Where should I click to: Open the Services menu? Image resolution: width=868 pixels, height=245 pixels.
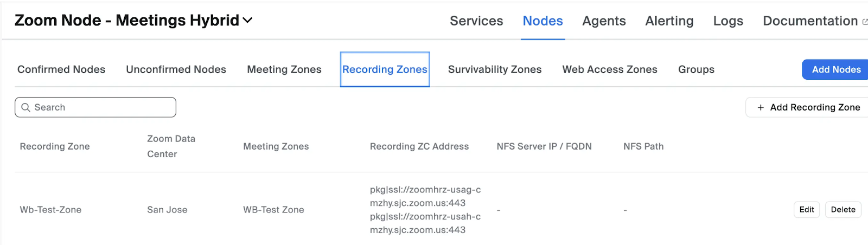(476, 21)
